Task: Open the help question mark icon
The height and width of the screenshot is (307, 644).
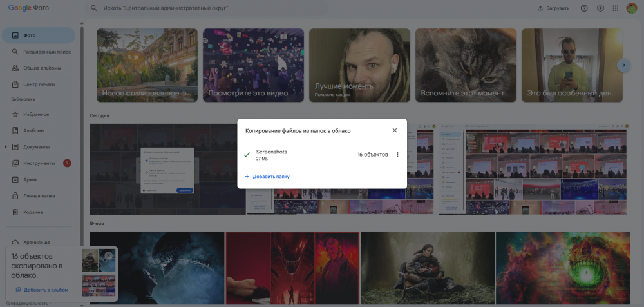Action: point(584,8)
